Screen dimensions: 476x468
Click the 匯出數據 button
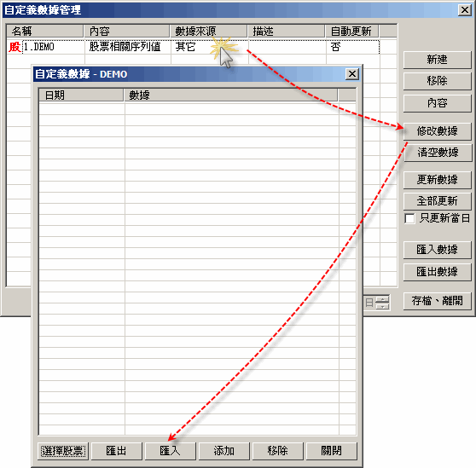click(x=437, y=272)
